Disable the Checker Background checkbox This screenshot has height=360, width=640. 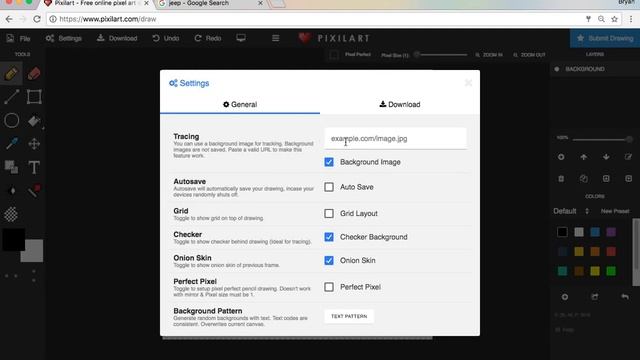pos(329,237)
